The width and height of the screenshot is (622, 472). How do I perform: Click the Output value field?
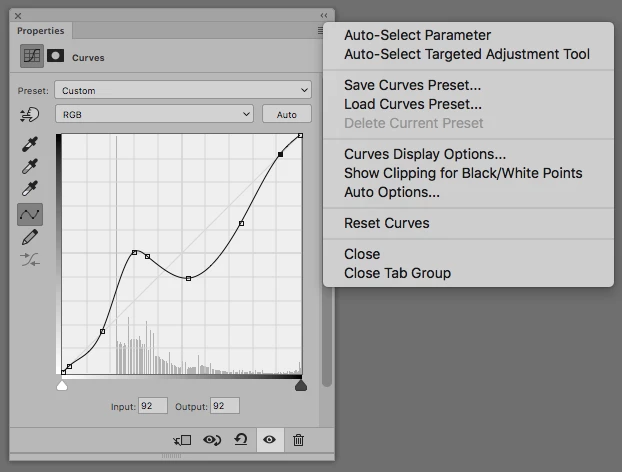click(225, 406)
